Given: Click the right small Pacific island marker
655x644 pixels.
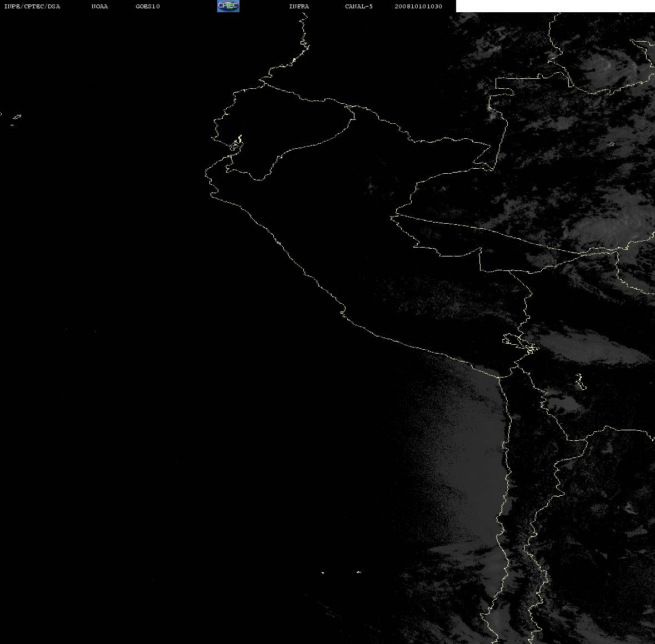Looking at the screenshot, I should [358, 572].
